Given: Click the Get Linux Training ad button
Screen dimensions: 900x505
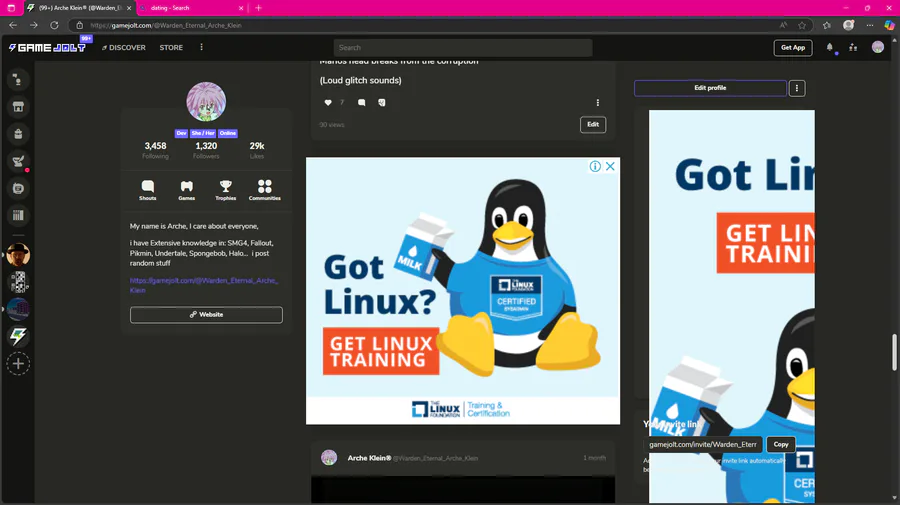Looking at the screenshot, I should click(381, 351).
